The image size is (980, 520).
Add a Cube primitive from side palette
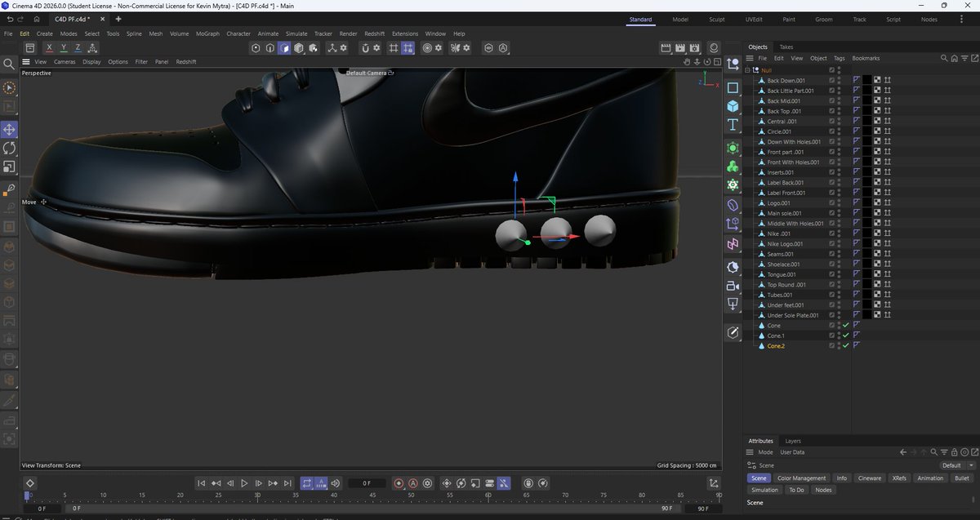(733, 106)
